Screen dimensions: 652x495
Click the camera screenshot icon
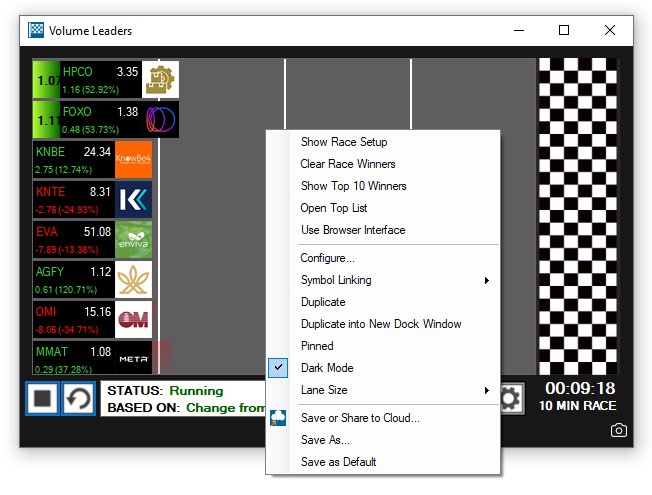pyautogui.click(x=619, y=431)
